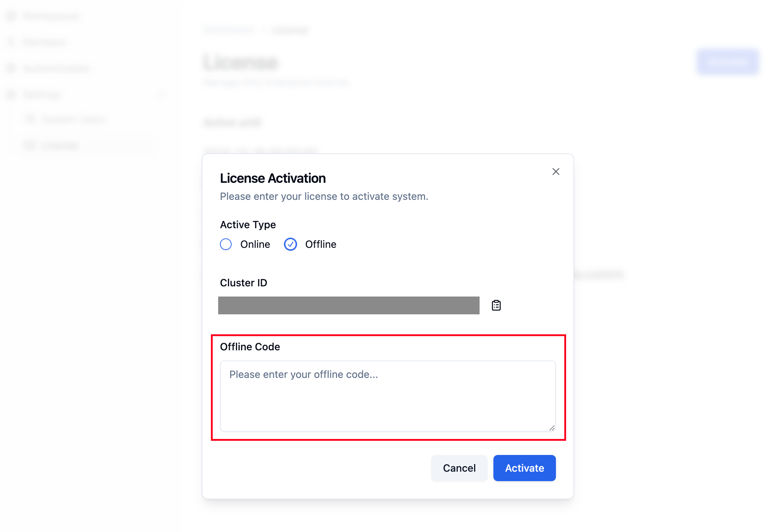Click the Offline label text
Screen dimensions: 773x532
point(321,244)
